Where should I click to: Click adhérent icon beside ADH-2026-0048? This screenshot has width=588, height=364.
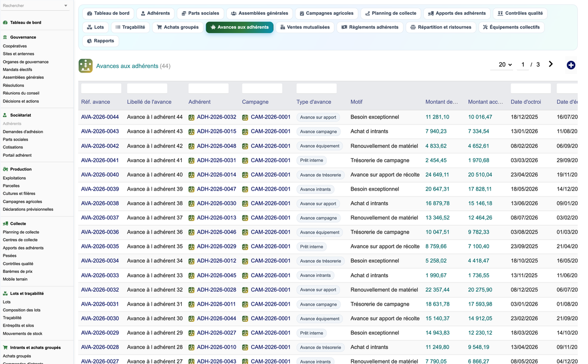(192, 146)
